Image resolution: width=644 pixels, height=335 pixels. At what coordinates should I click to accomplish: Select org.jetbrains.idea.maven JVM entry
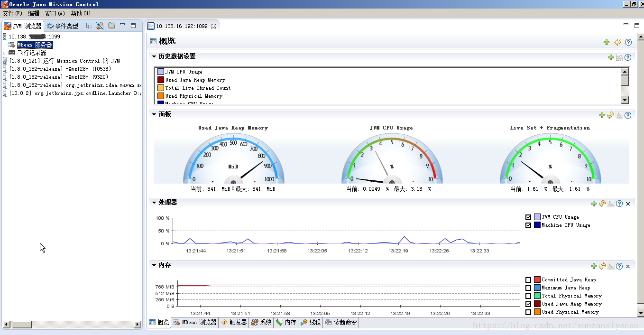point(75,85)
